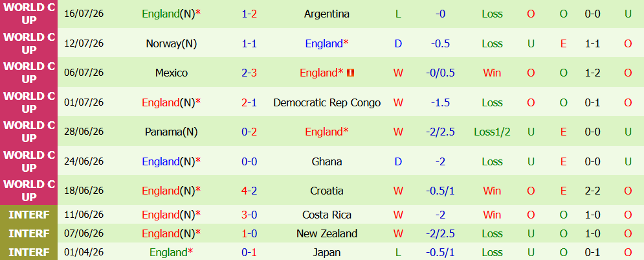
Task: Click Mexico team name
Action: (x=172, y=73)
